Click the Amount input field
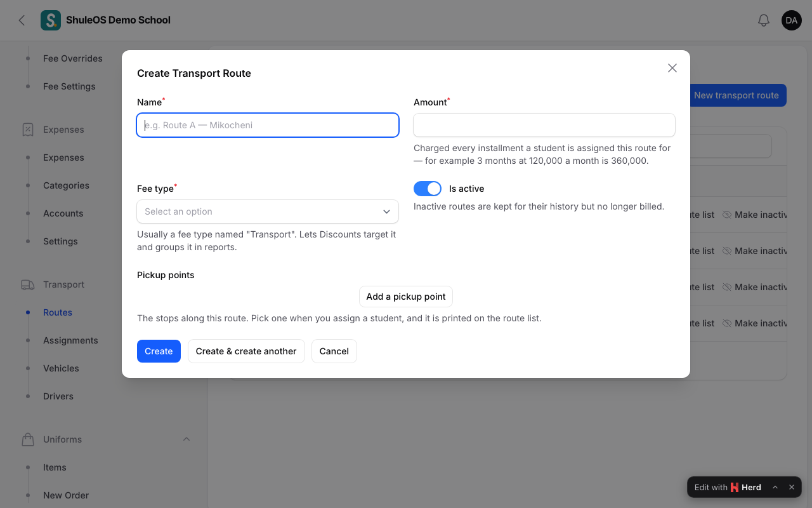812x508 pixels. coord(544,125)
